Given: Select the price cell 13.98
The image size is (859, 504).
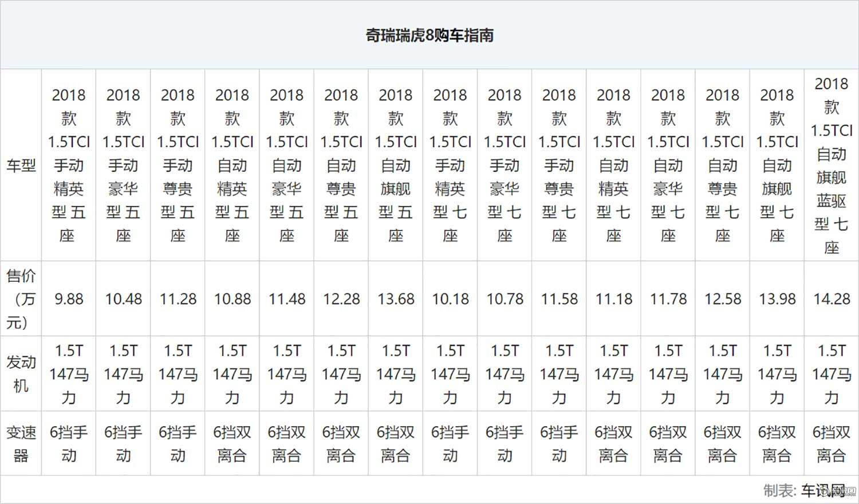Looking at the screenshot, I should (777, 299).
